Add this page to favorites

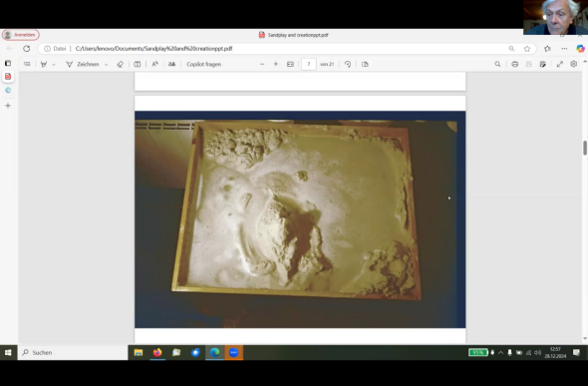click(527, 49)
